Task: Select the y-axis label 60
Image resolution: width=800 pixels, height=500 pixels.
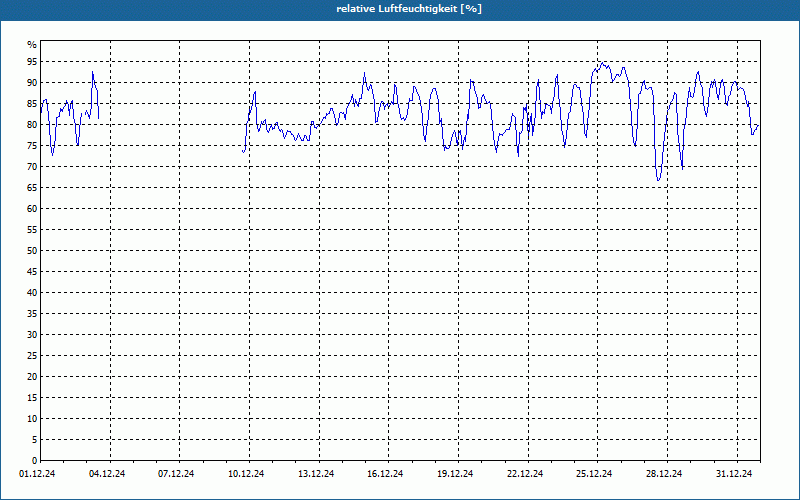Action: click(32, 209)
